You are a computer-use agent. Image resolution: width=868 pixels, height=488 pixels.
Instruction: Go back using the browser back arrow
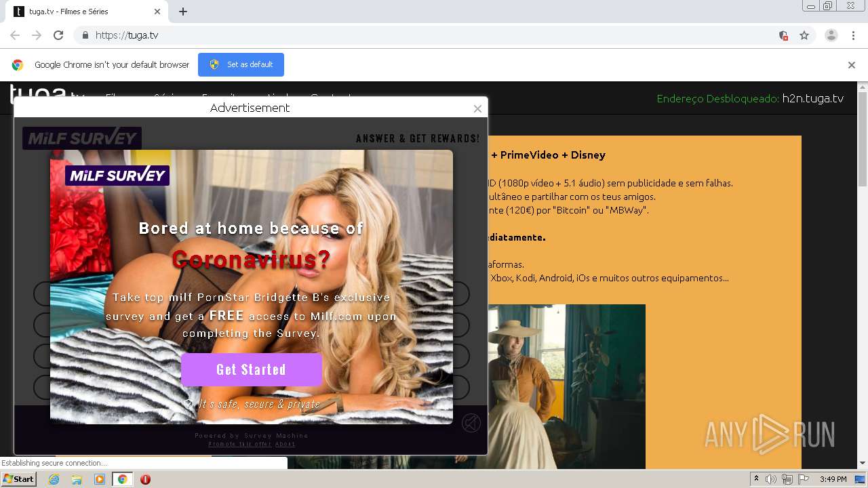[x=15, y=35]
